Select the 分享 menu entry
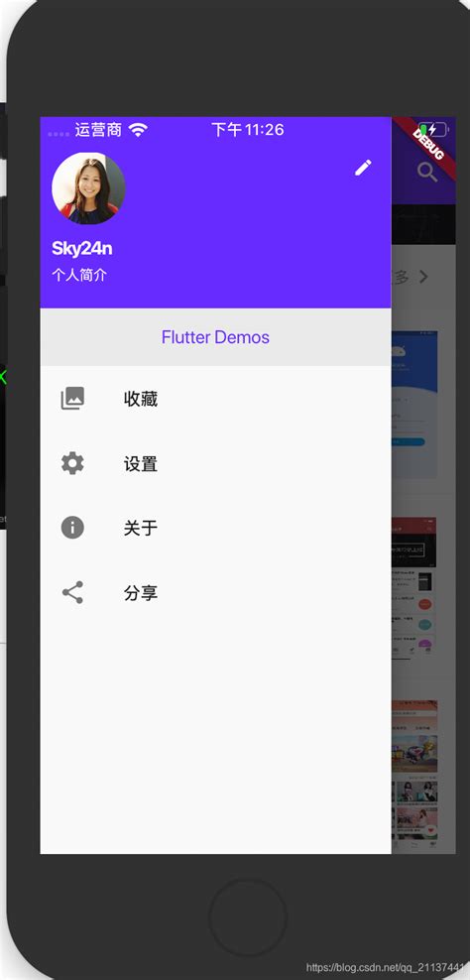The height and width of the screenshot is (980, 470). pos(215,592)
